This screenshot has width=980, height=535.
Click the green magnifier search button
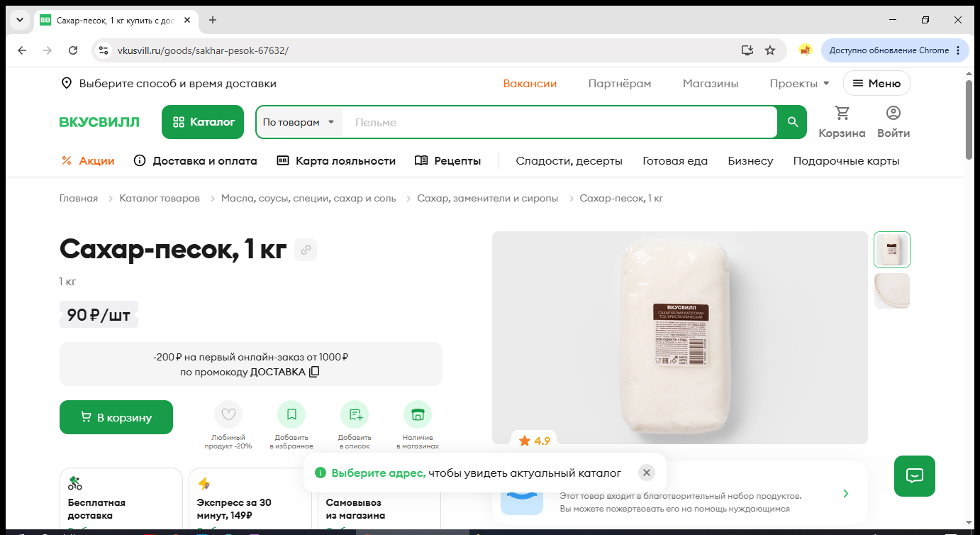point(793,122)
